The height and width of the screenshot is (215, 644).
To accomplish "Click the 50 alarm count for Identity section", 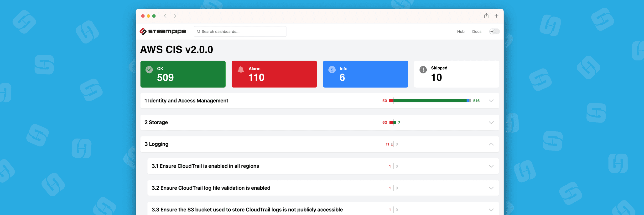I will (x=384, y=101).
